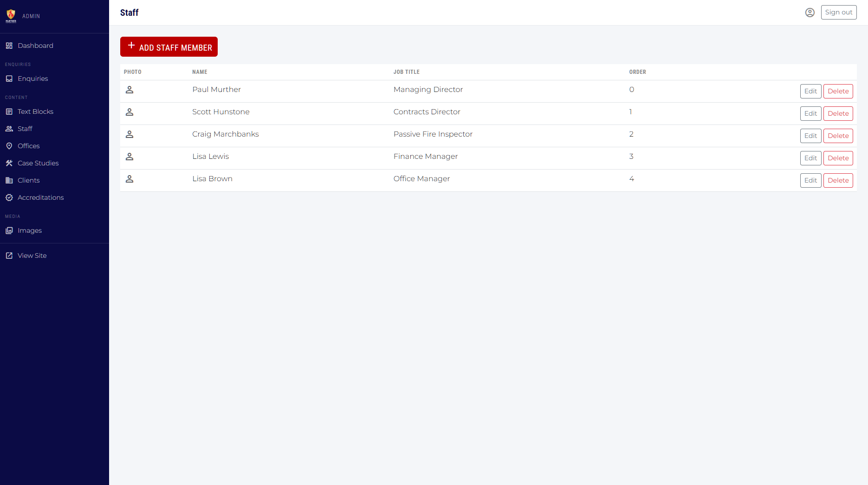Viewport: 868px width, 485px height.
Task: Click the user profile icon top right
Action: [810, 12]
